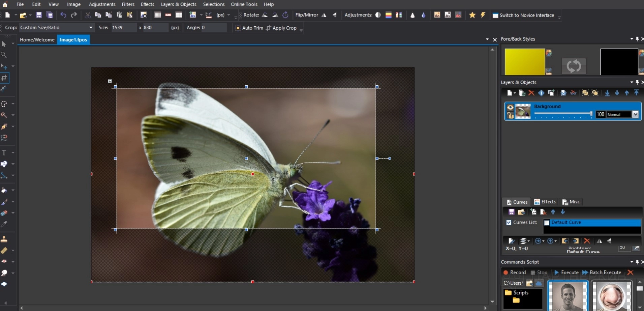Screen dimensions: 644x311
Task: Open the Crop Custom Size/Ratio dropdown
Action: [x=91, y=28]
